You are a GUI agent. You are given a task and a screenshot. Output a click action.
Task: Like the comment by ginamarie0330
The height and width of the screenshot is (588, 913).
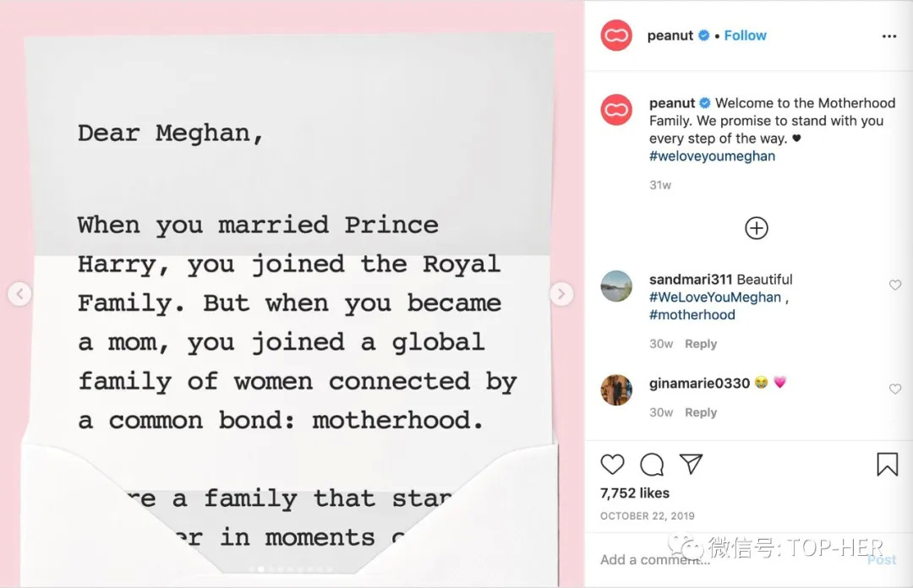(x=895, y=389)
